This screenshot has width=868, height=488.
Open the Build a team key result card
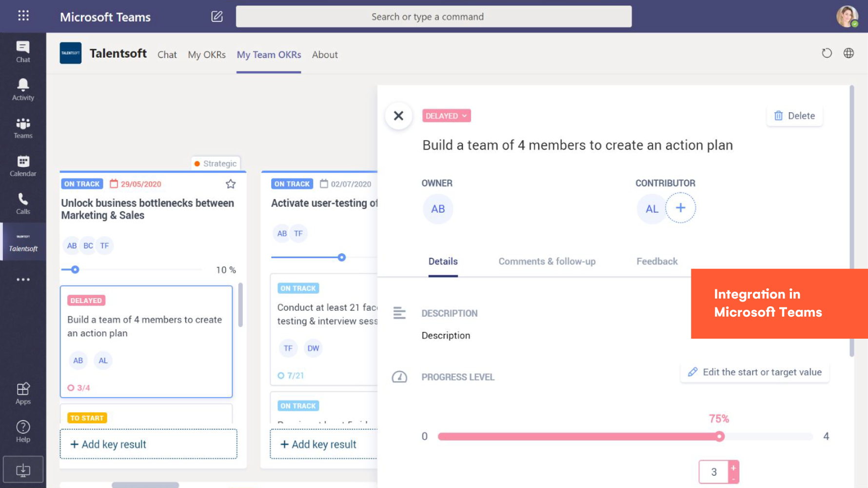(146, 342)
